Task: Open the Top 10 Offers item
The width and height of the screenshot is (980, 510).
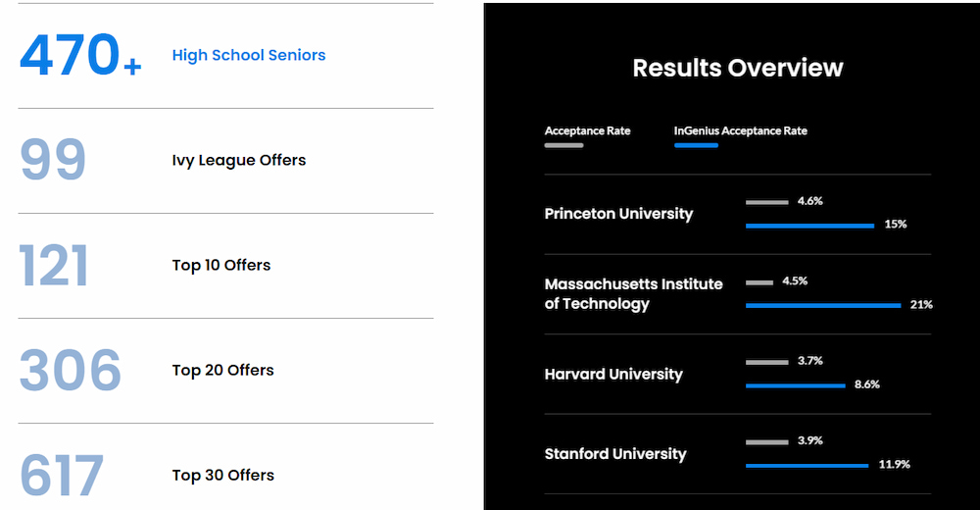Action: [x=220, y=265]
